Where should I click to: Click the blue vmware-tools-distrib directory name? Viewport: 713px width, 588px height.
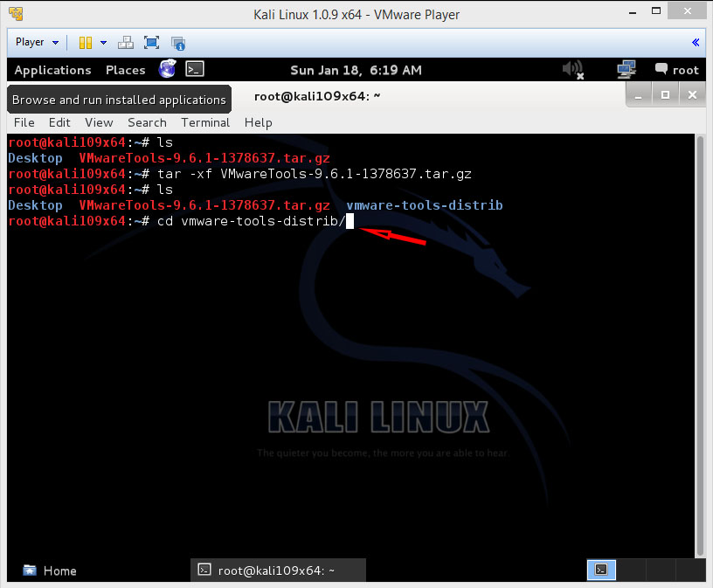(x=425, y=205)
